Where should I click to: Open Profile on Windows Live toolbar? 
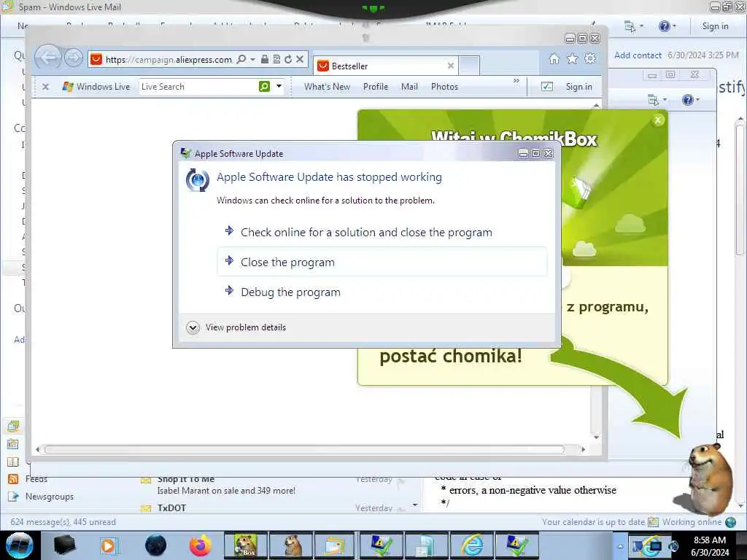[376, 87]
